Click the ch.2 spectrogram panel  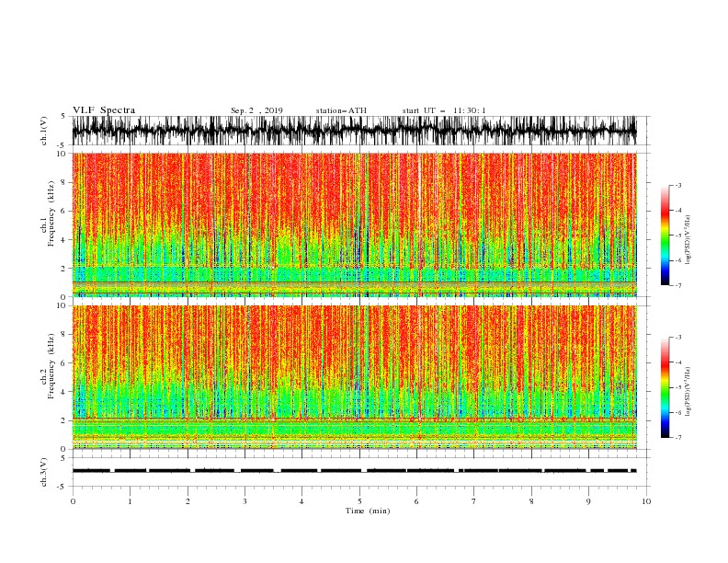354,377
